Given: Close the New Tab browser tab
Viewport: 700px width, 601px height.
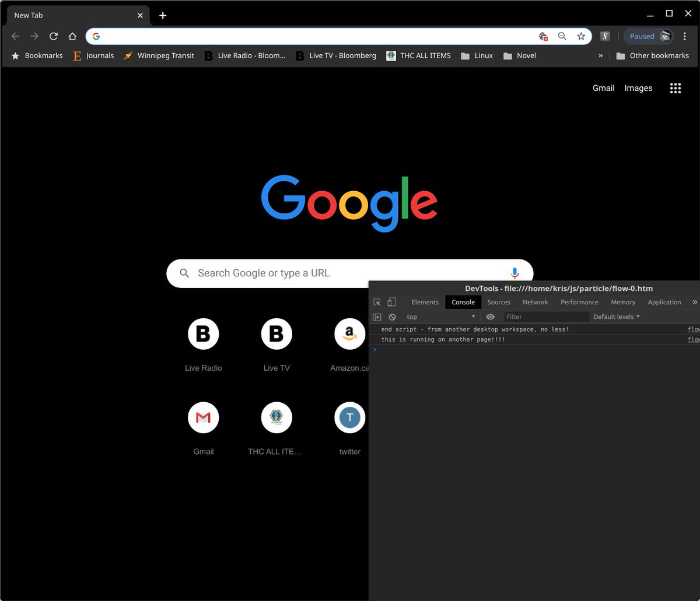Looking at the screenshot, I should [140, 15].
